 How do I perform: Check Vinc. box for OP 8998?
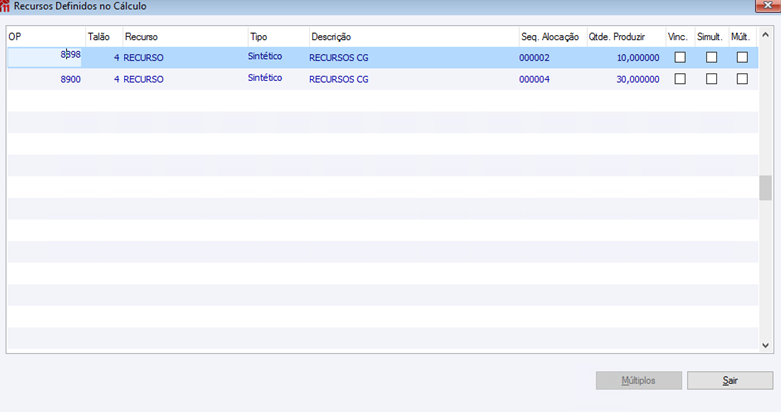(x=680, y=57)
